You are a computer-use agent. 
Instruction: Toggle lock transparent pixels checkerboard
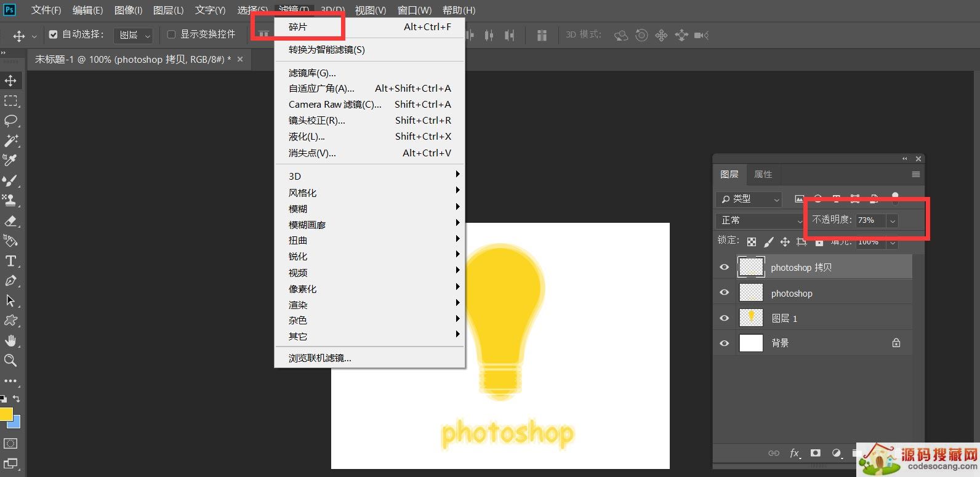(x=752, y=242)
